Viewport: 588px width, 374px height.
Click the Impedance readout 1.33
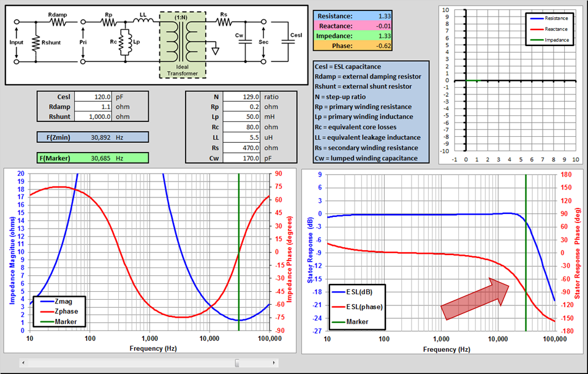[x=353, y=36]
